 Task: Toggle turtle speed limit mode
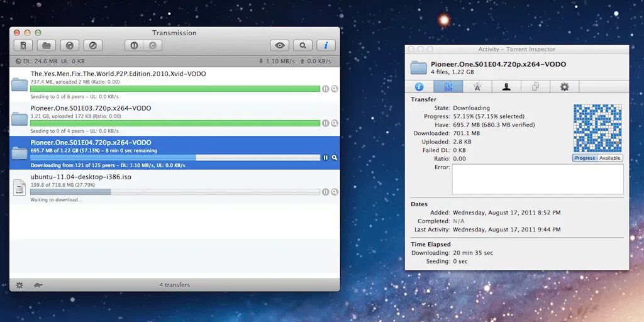tap(38, 285)
